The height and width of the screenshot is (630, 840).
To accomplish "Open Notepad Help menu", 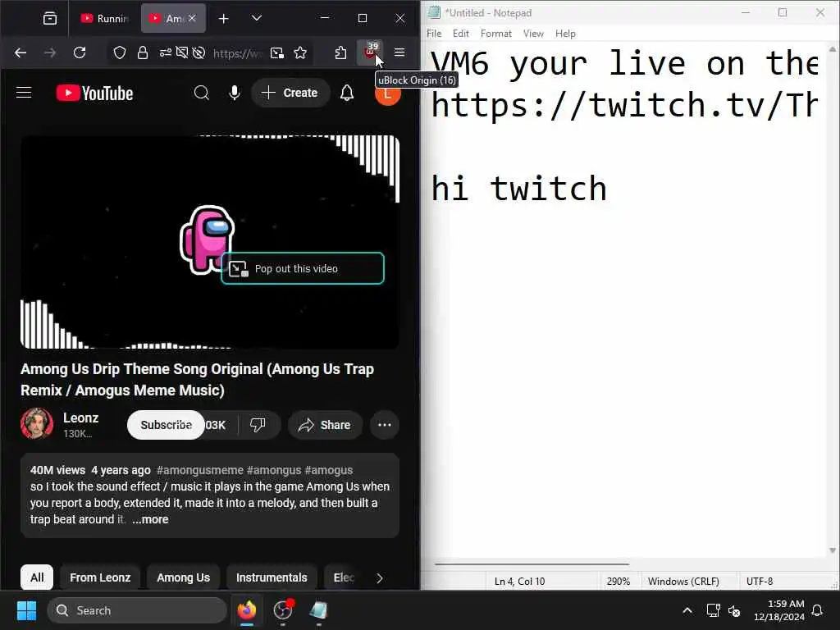I will [565, 33].
